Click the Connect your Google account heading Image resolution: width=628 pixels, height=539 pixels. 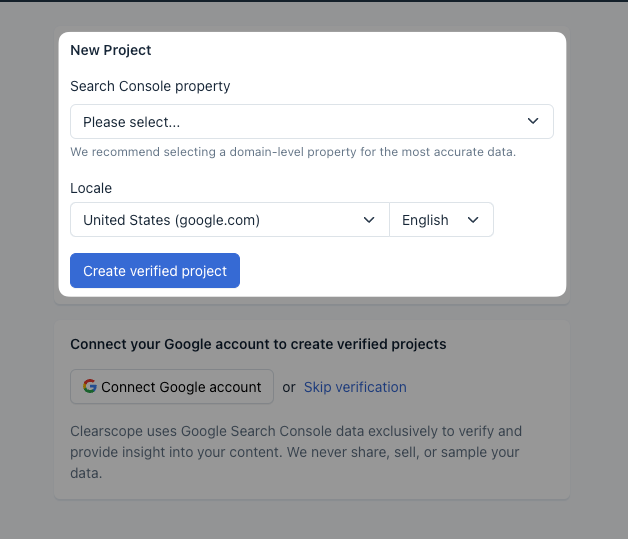click(x=258, y=344)
